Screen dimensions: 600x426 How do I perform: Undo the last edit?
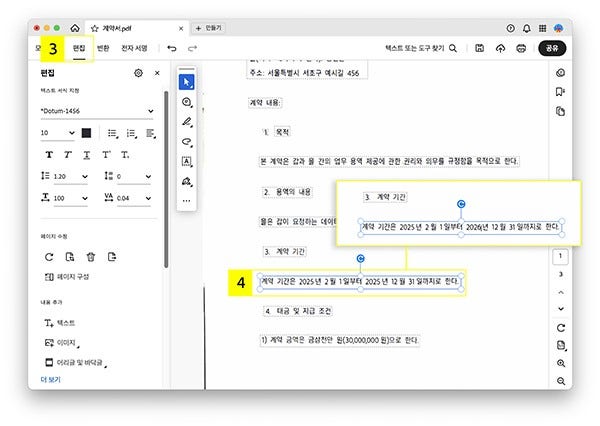172,48
